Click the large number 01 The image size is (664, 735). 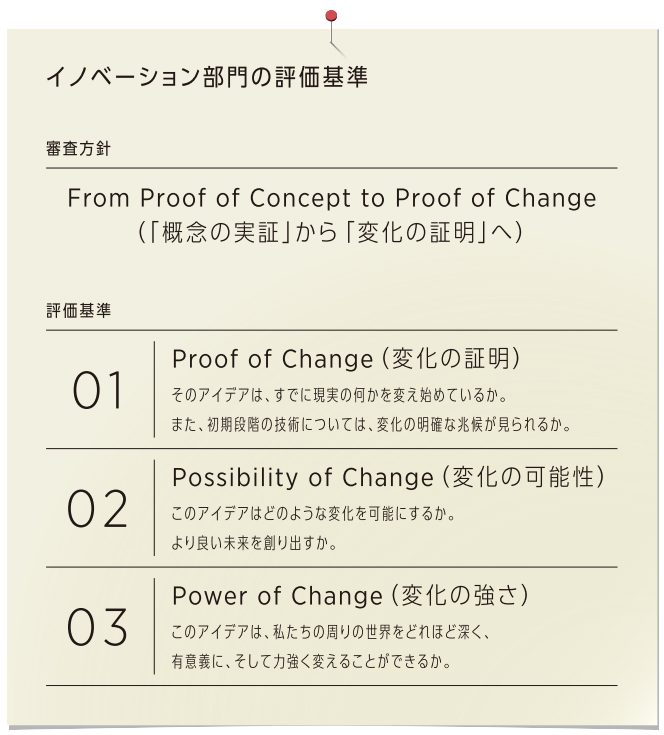tap(97, 390)
